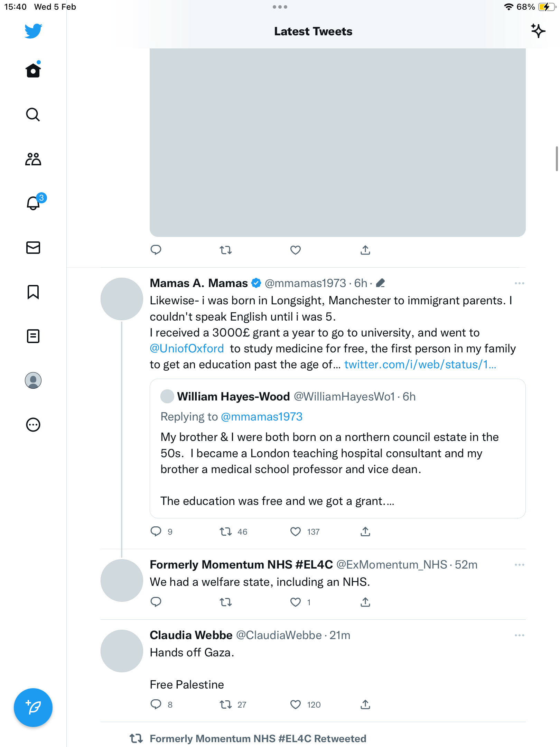Viewport: 560px width, 747px height.
Task: Open the More circle menu in sidebar
Action: tap(33, 425)
